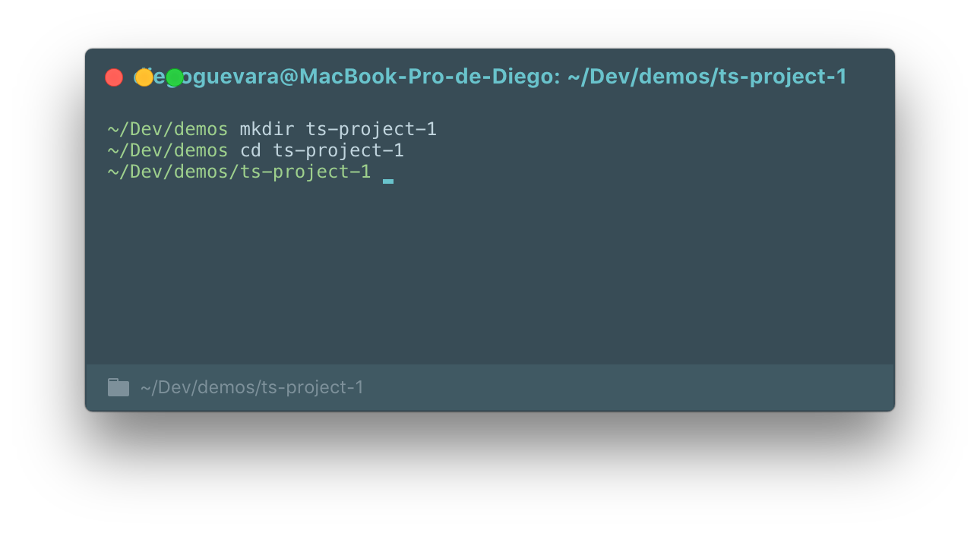Click the yellow traffic light circle
The height and width of the screenshot is (533, 980).
coord(144,77)
